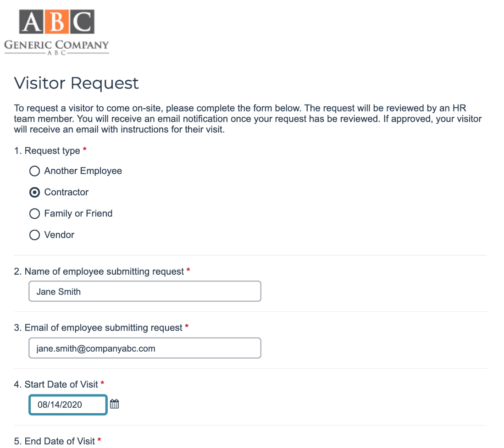504x448 pixels.
Task: Click the gray letter C logo tile
Action: click(83, 22)
